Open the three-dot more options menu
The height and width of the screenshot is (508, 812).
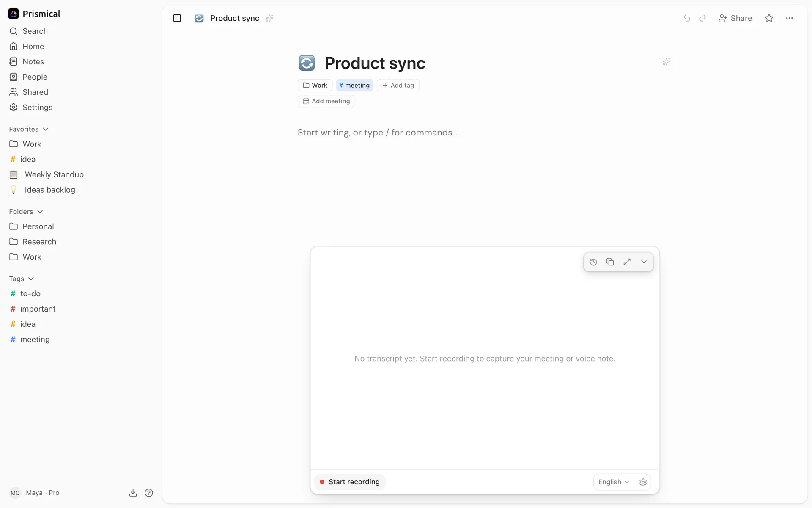[789, 18]
